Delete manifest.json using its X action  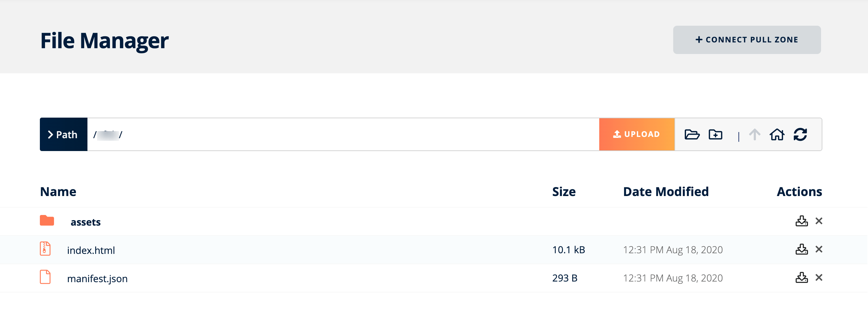[819, 278]
